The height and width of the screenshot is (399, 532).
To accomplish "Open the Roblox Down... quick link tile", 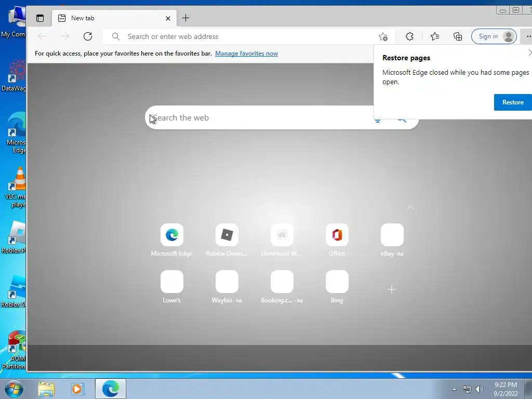I will pyautogui.click(x=227, y=240).
